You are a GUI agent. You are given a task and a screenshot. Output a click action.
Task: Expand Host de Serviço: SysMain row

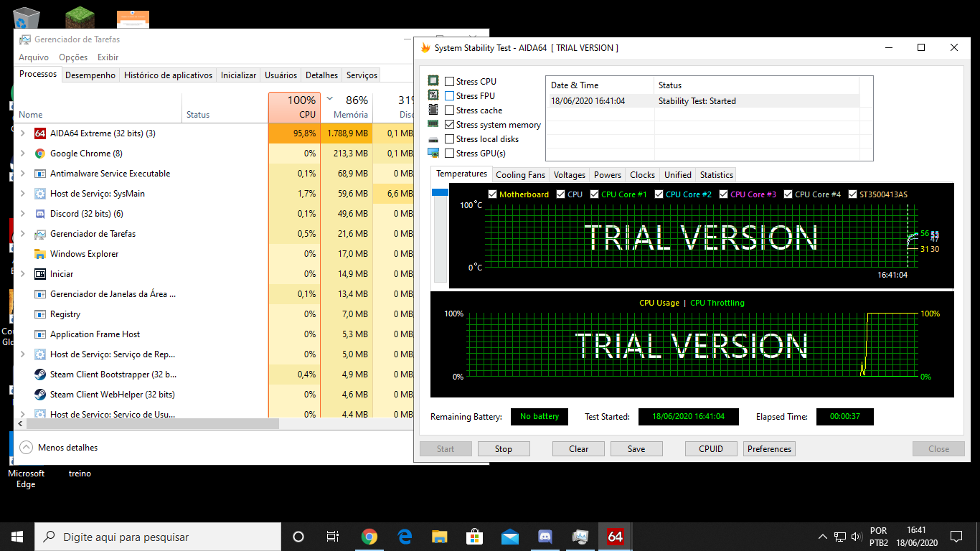click(x=22, y=194)
